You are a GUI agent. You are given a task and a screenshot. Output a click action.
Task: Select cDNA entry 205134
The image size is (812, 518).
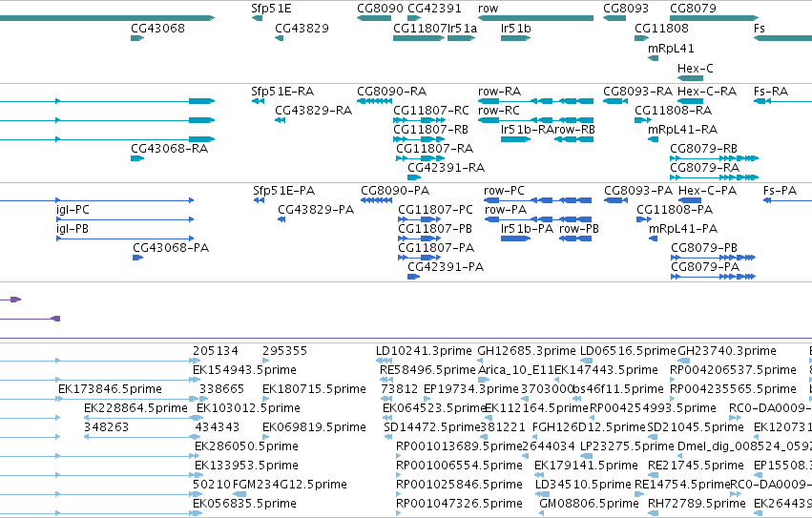pos(216,351)
